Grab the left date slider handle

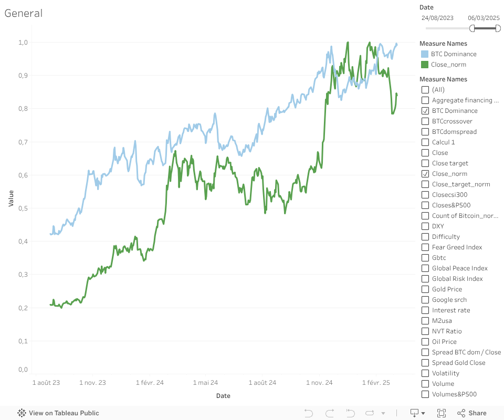472,28
